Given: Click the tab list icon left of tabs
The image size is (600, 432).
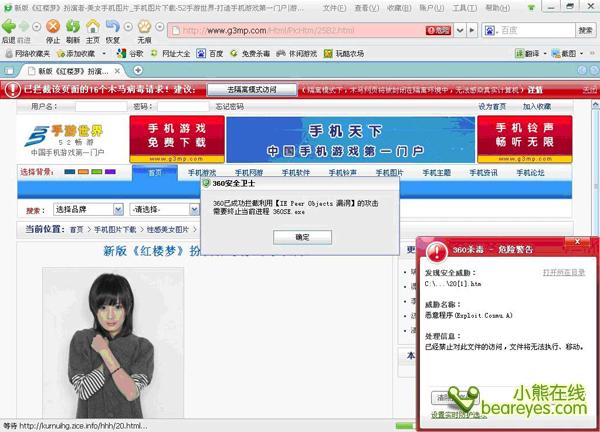Looking at the screenshot, I should [x=9, y=71].
